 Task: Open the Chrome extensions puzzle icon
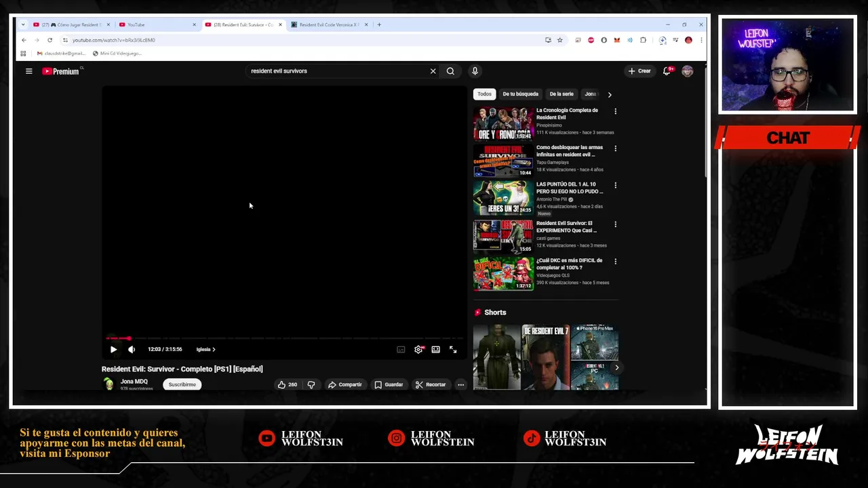tap(643, 40)
